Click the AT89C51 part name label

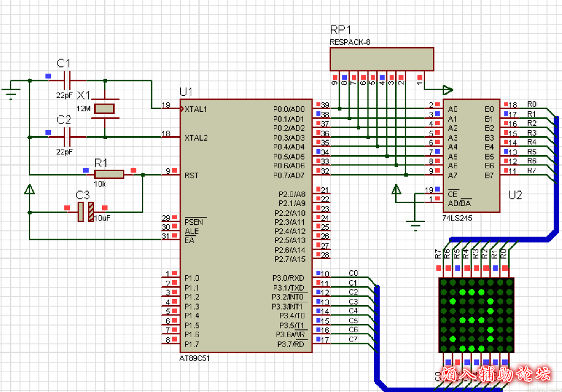tap(195, 358)
